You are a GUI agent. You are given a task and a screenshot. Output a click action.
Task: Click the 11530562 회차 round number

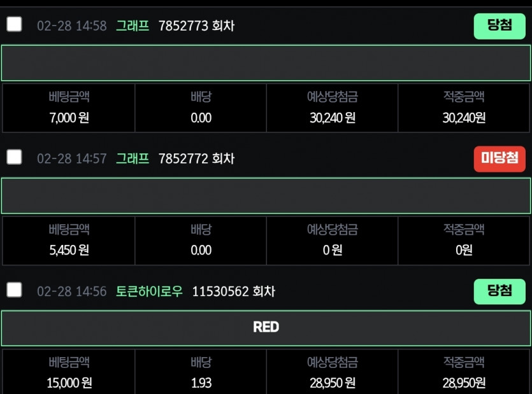coord(233,292)
